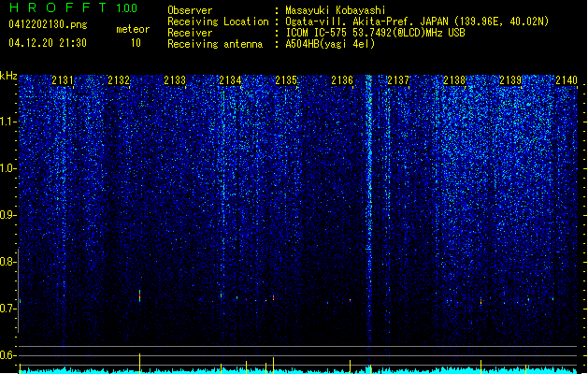Click the Observer label
The height and width of the screenshot is (374, 588).
click(x=190, y=10)
